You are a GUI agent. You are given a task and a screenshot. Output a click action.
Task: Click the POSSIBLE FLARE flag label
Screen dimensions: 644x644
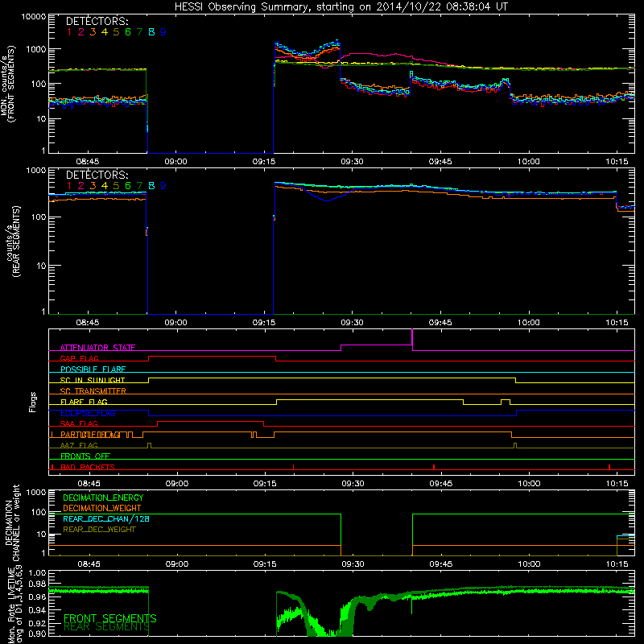coord(93,369)
